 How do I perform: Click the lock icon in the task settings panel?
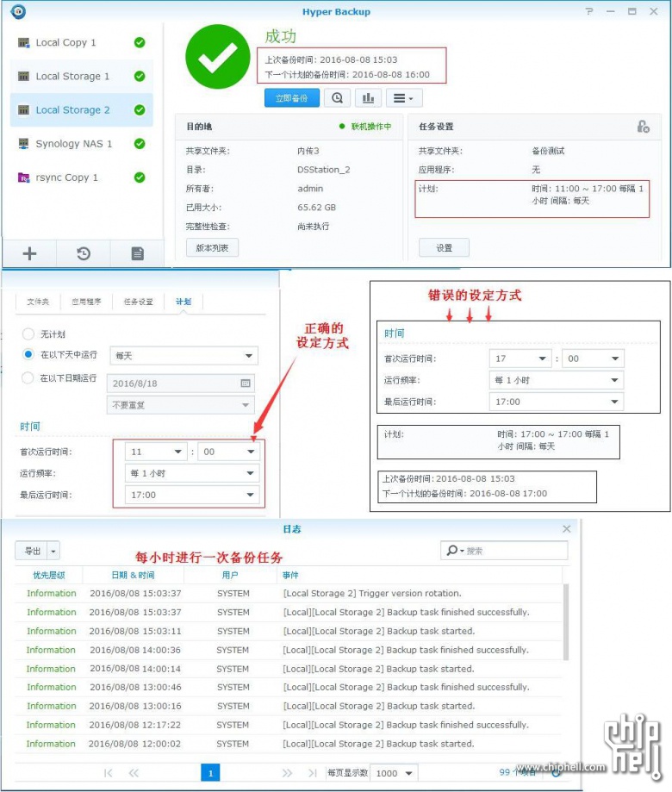coord(643,127)
